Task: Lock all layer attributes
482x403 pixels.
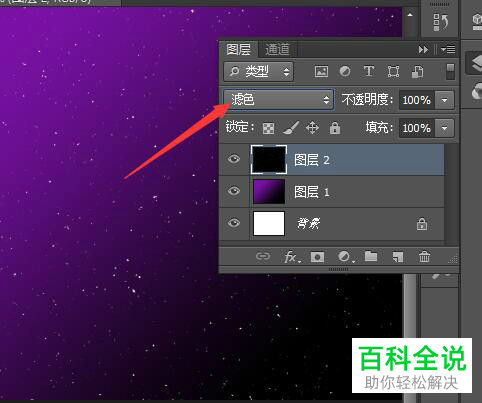Action: pyautogui.click(x=335, y=128)
